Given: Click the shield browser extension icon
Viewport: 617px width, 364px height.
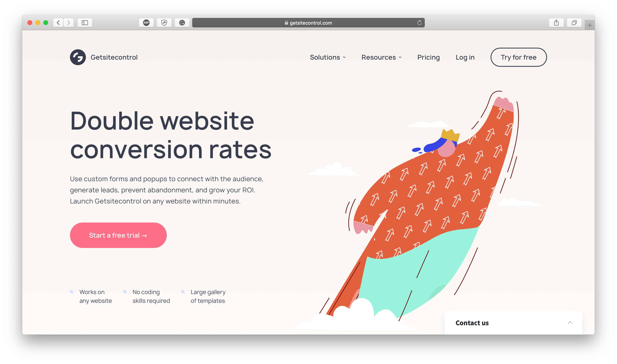Looking at the screenshot, I should (164, 22).
